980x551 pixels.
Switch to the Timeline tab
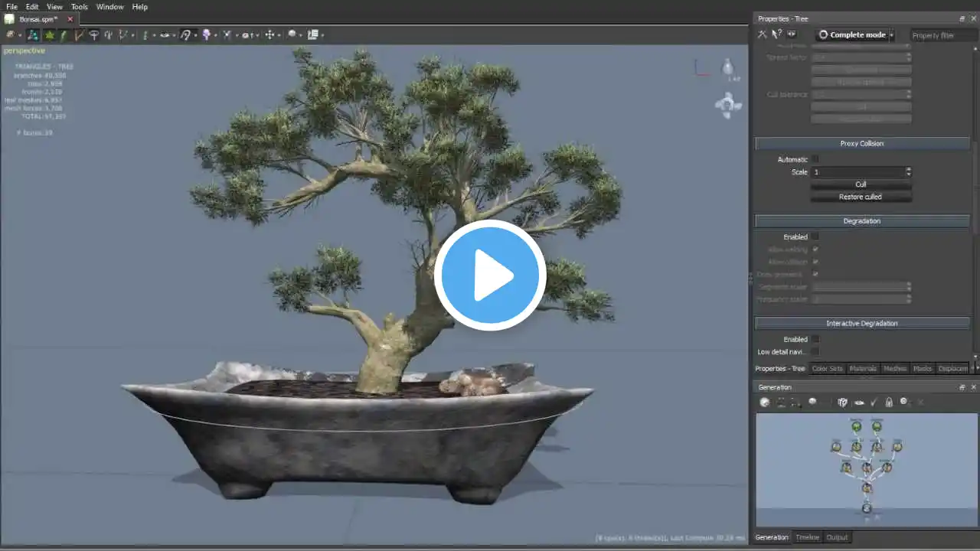pos(807,537)
